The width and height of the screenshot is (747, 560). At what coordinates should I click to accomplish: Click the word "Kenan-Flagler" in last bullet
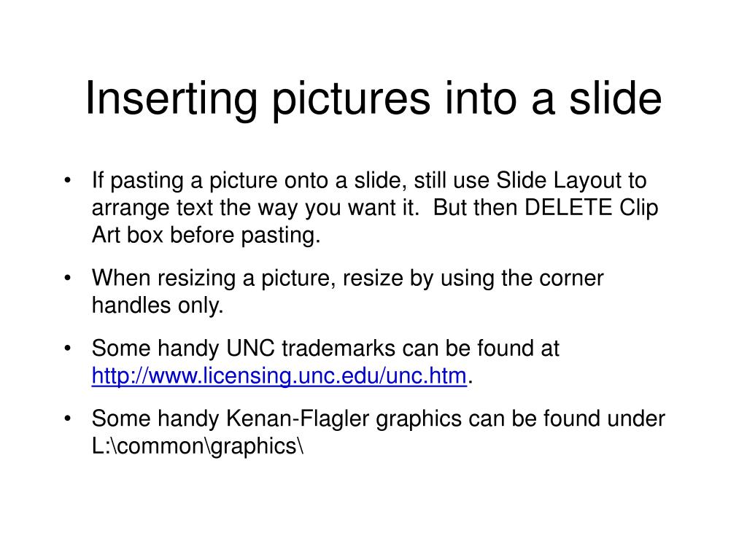pyautogui.click(x=298, y=419)
